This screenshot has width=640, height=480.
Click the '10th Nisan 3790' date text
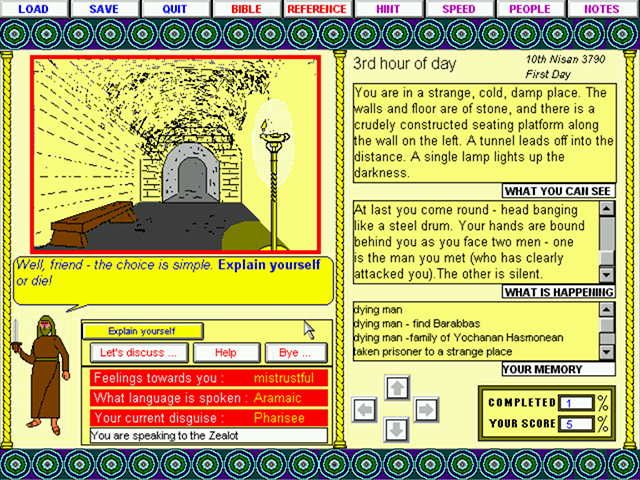pyautogui.click(x=565, y=60)
